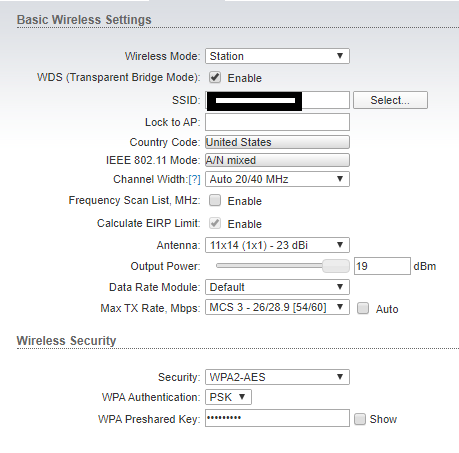The image size is (459, 453).
Task: Enable the Auto checkbox for Max TX Rate
Action: click(363, 308)
